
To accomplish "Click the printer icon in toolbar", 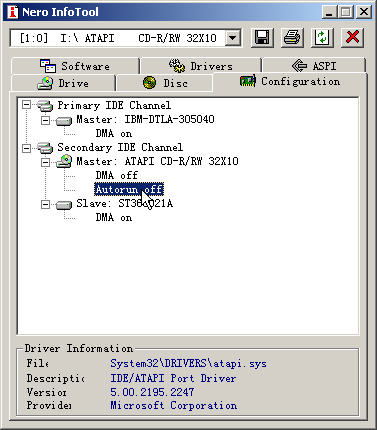I will (292, 37).
